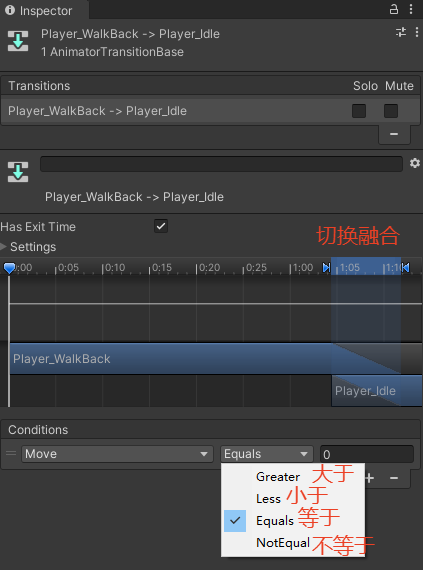Open the Move parameter dropdown
This screenshot has height=570, width=423.
pyautogui.click(x=117, y=454)
